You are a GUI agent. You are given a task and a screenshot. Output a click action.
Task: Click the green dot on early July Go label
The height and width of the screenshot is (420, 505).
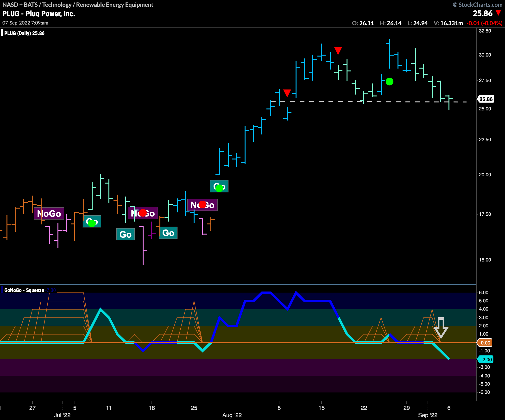(x=92, y=223)
